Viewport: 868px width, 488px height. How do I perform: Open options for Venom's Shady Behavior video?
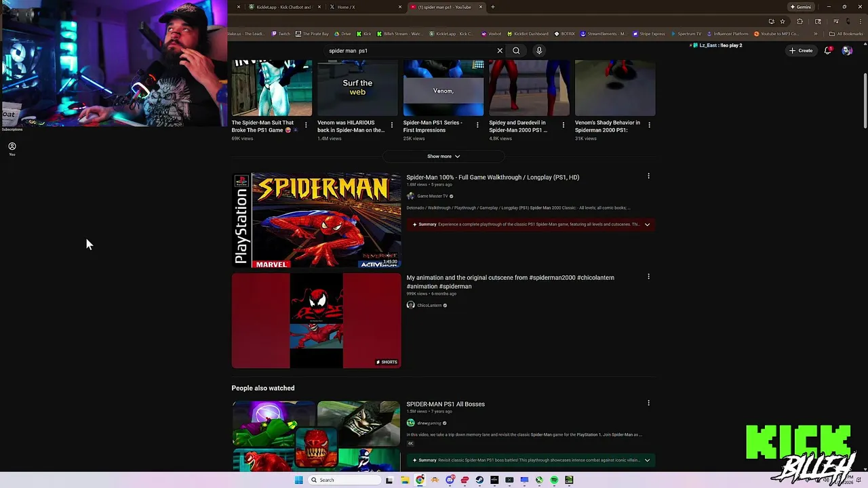pos(649,125)
